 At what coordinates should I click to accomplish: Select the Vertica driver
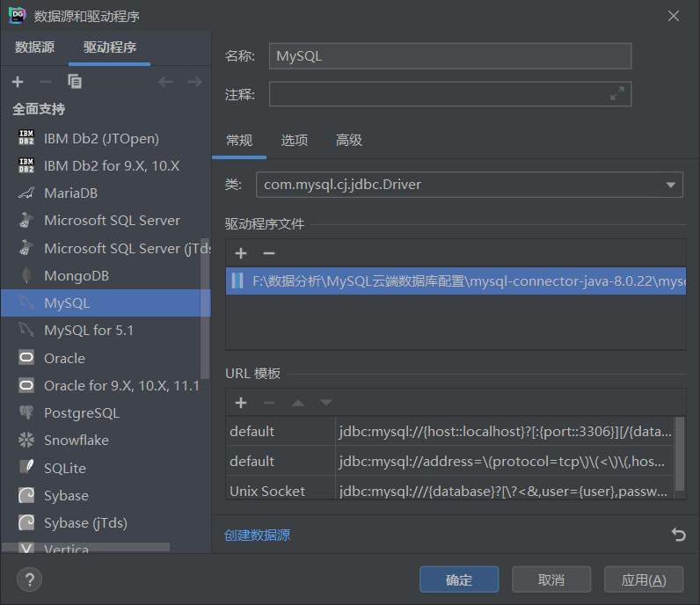[x=106, y=548]
